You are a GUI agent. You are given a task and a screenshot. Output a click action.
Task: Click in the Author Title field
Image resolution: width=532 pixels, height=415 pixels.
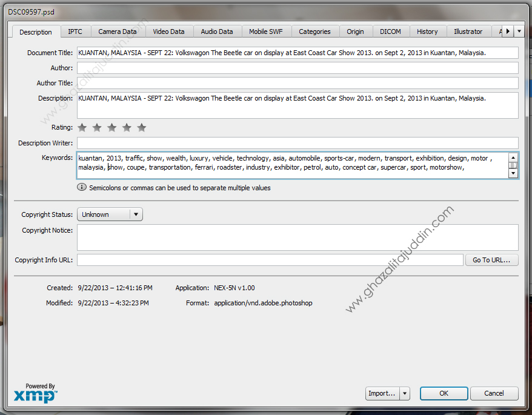pyautogui.click(x=298, y=83)
